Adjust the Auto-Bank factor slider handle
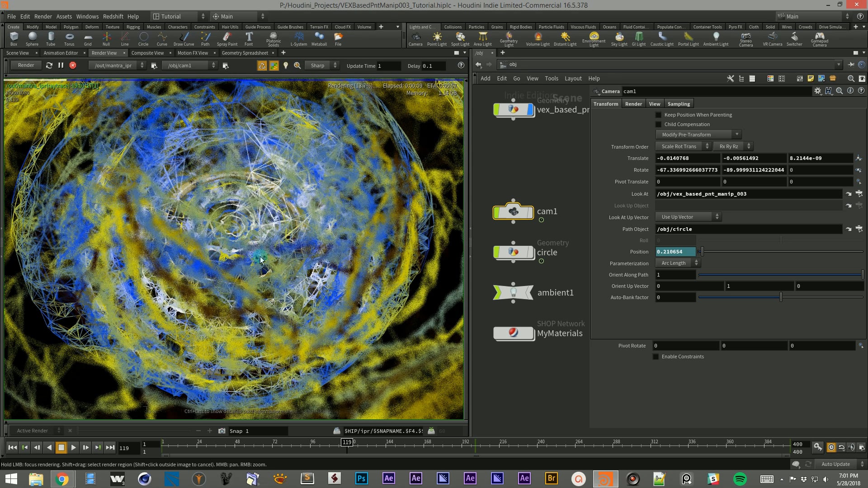This screenshot has height=488, width=868. click(781, 297)
